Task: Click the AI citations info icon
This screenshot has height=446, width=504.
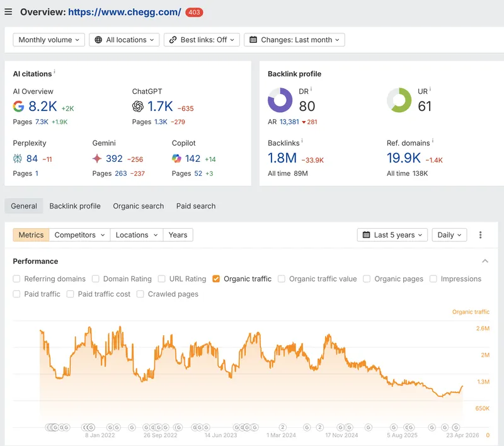Action: (x=55, y=71)
